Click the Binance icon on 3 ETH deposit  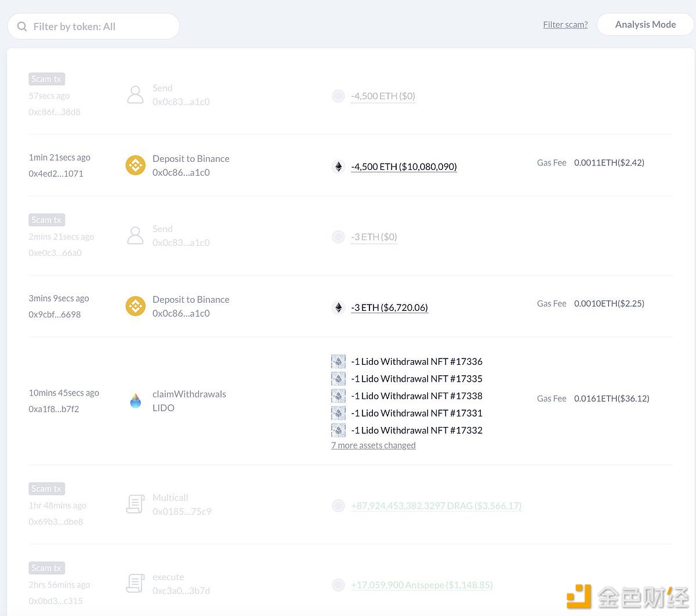click(x=136, y=306)
